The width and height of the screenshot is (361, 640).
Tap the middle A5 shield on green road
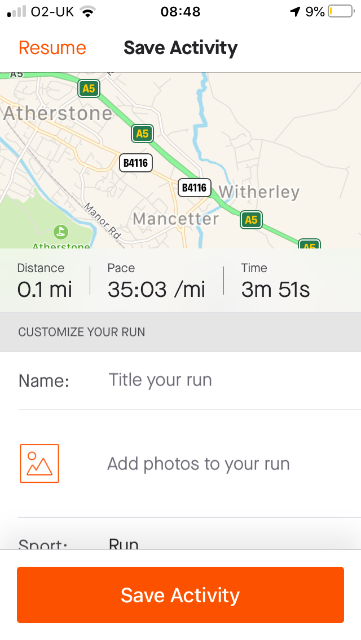142,133
